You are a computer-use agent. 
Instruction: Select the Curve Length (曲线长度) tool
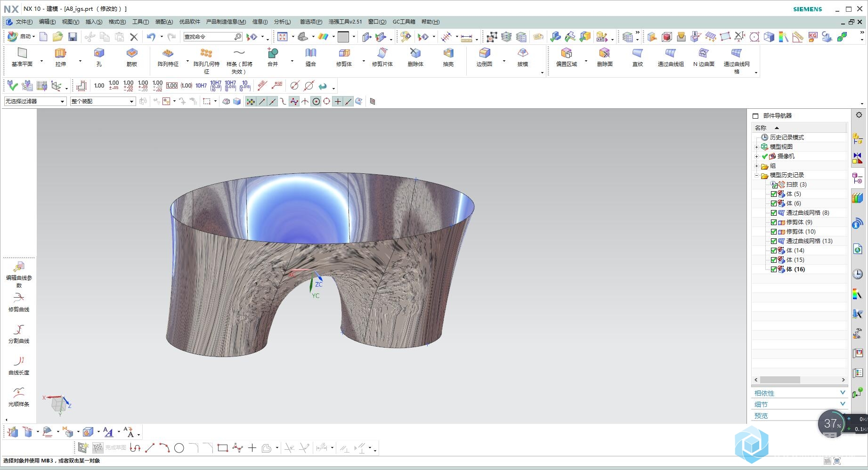pyautogui.click(x=19, y=365)
